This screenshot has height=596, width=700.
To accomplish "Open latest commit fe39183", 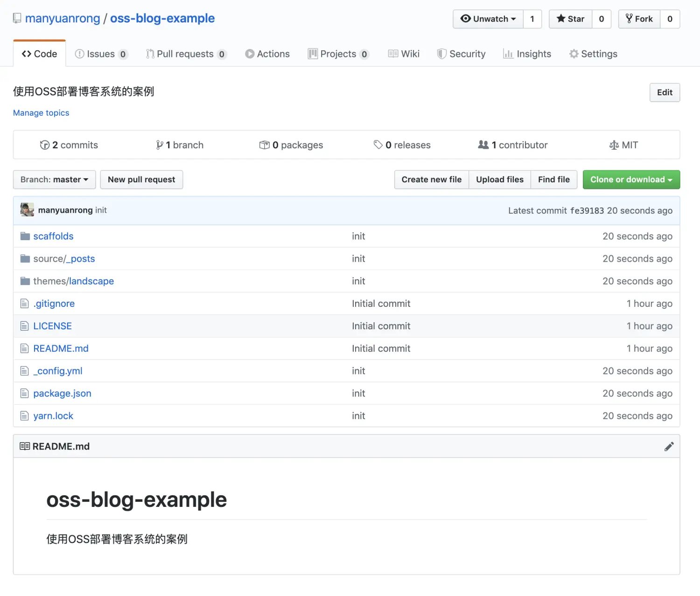I will click(x=587, y=211).
